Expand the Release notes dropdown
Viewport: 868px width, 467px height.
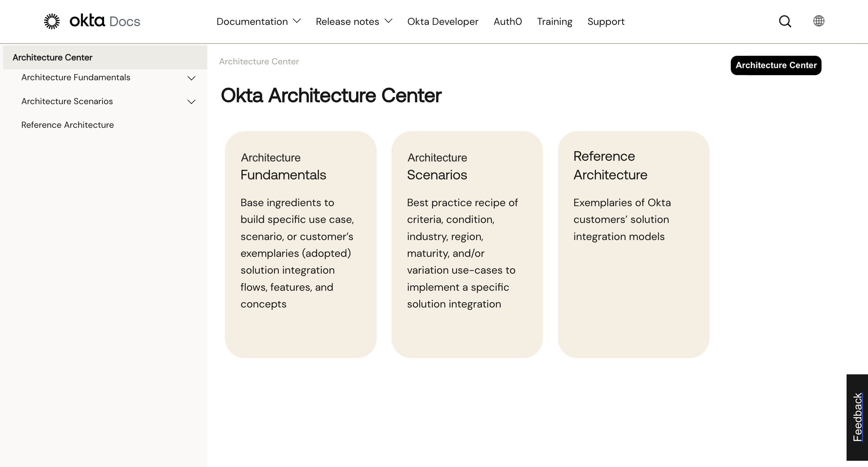[x=354, y=21]
